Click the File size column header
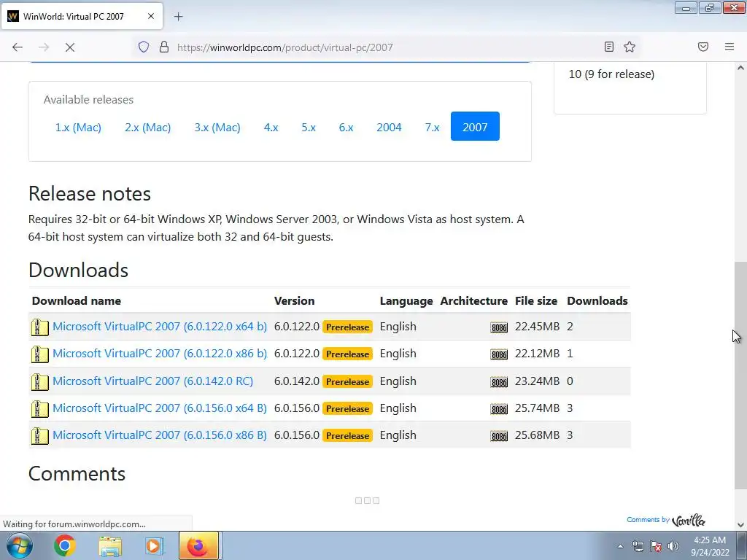 536,301
